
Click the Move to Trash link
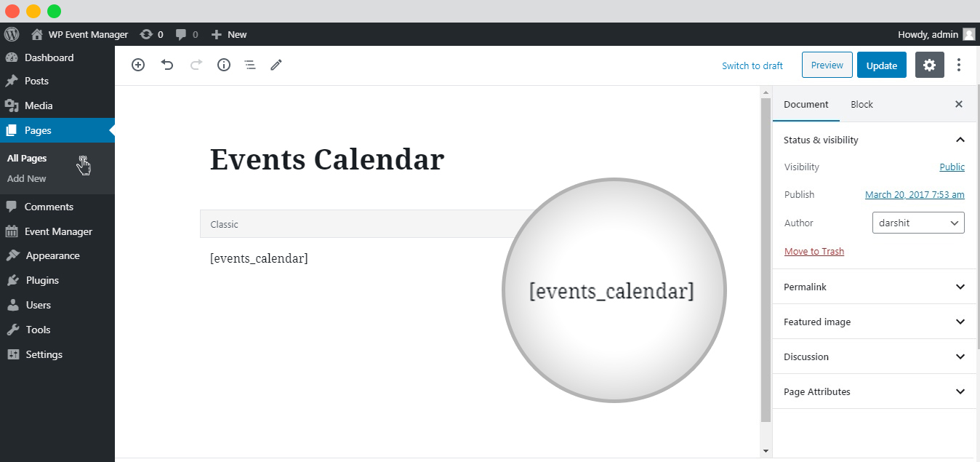point(814,251)
